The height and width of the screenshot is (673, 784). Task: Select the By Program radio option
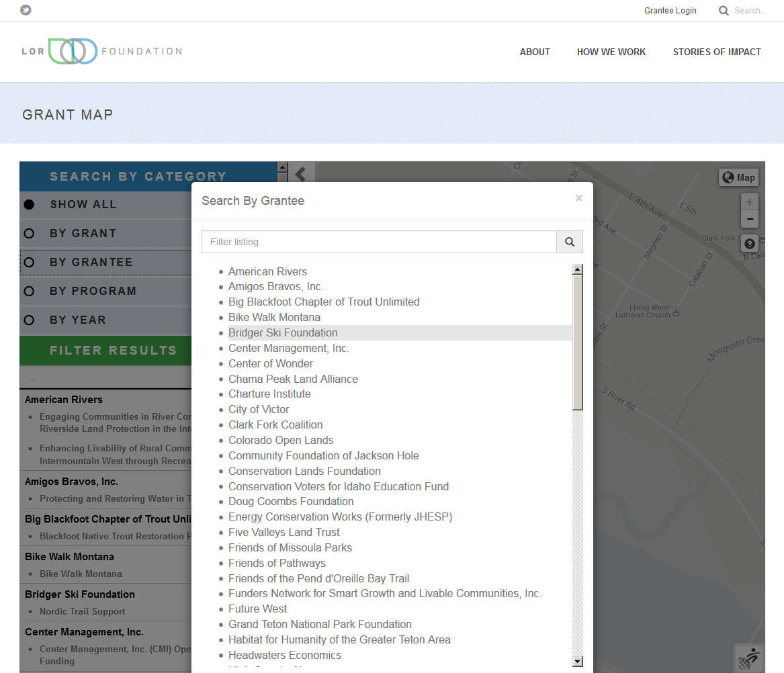click(29, 291)
